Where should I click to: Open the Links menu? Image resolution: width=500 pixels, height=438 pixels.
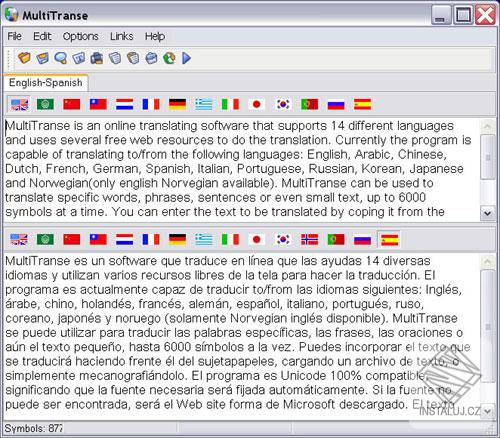[x=122, y=36]
